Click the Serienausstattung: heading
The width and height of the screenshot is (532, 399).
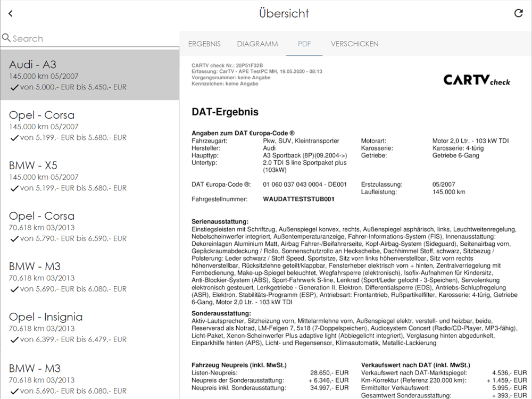220,221
